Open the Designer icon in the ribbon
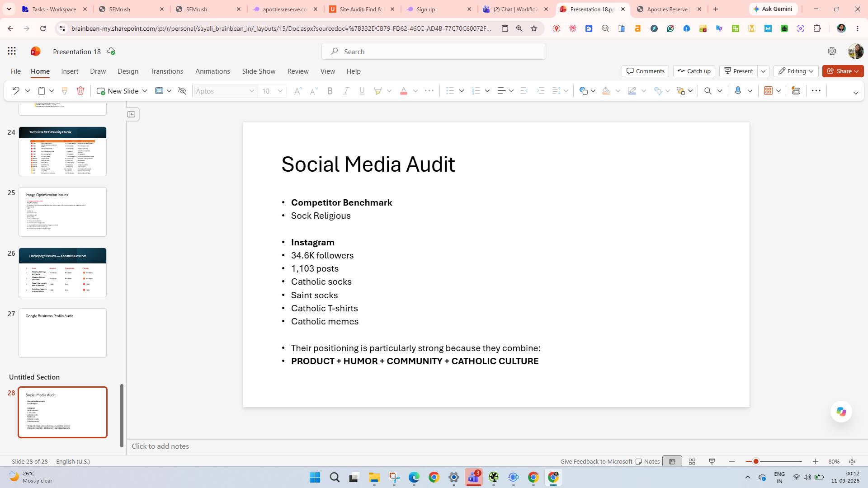This screenshot has height=488, width=868. 796,91
